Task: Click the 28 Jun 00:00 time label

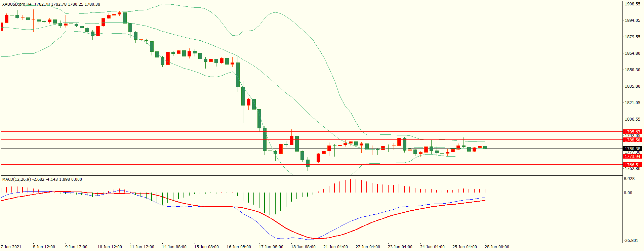Action: click(497, 247)
